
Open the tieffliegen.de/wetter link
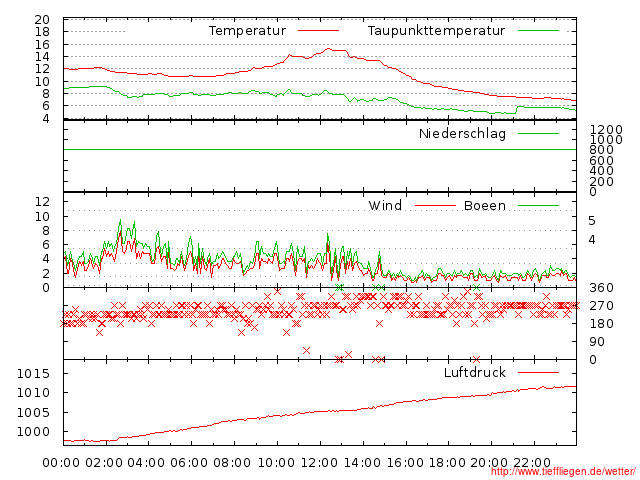pos(563,472)
